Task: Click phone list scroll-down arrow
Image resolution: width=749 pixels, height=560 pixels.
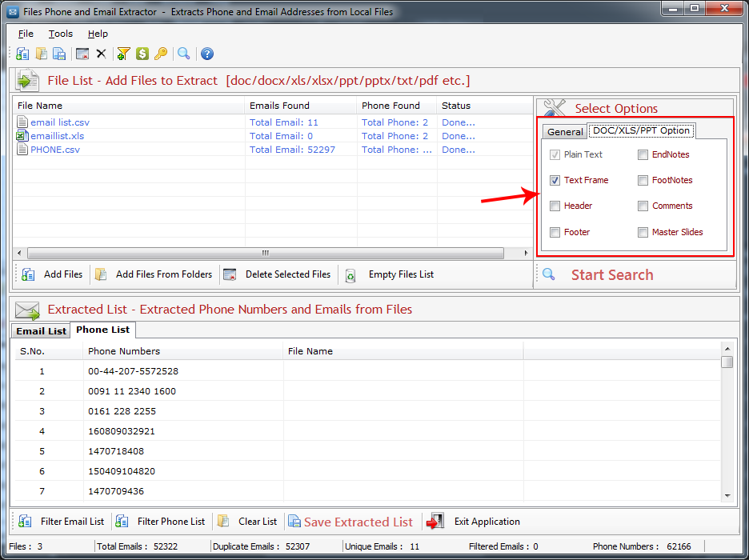Action: 727,496
